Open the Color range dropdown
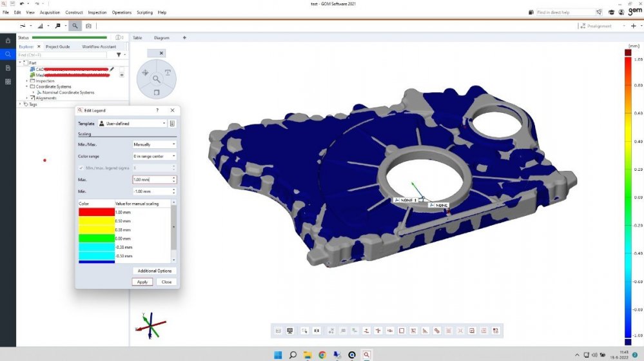This screenshot has width=644, height=361. [x=154, y=156]
